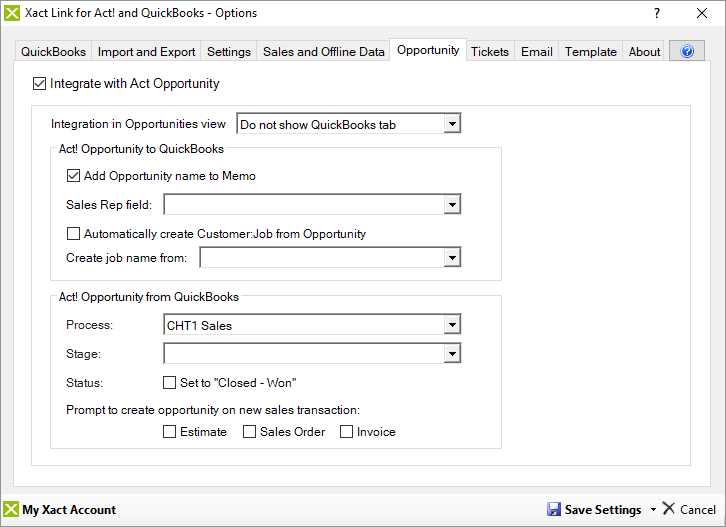The image size is (726, 527).
Task: Click the "Stage:" label
Action: (x=83, y=354)
